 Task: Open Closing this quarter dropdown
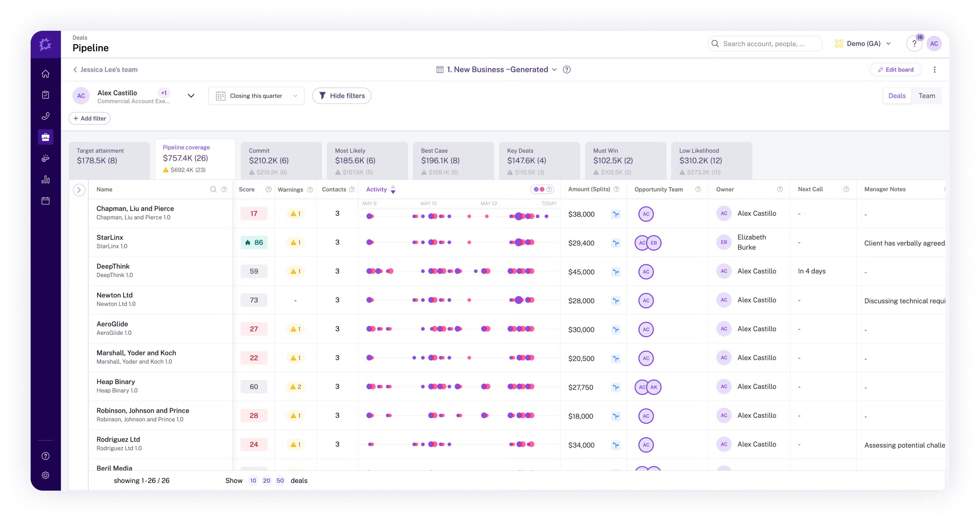click(256, 96)
